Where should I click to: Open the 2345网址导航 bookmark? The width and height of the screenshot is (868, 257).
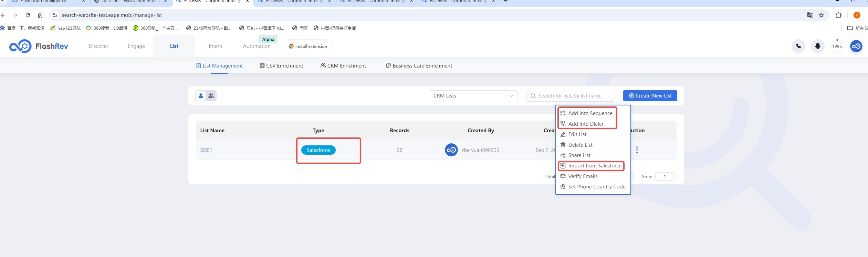[x=209, y=28]
